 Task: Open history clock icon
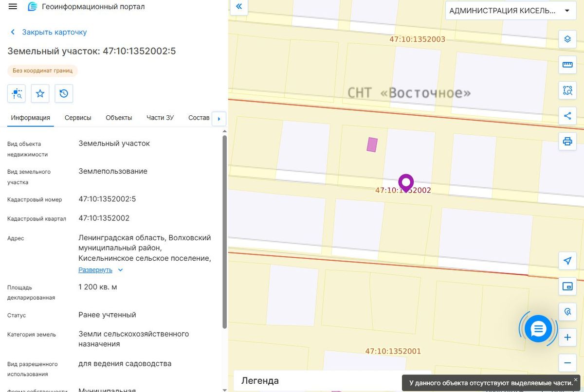(64, 93)
